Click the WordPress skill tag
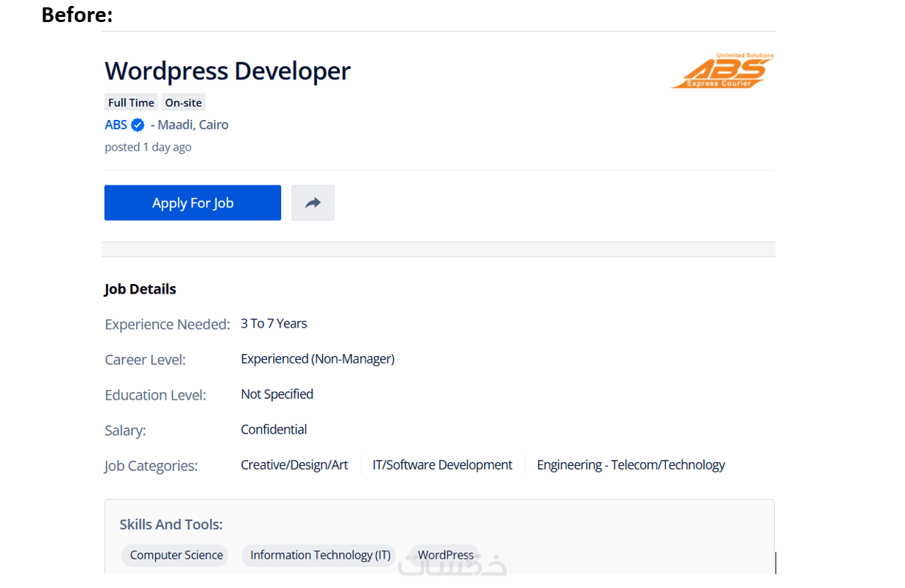 [445, 555]
